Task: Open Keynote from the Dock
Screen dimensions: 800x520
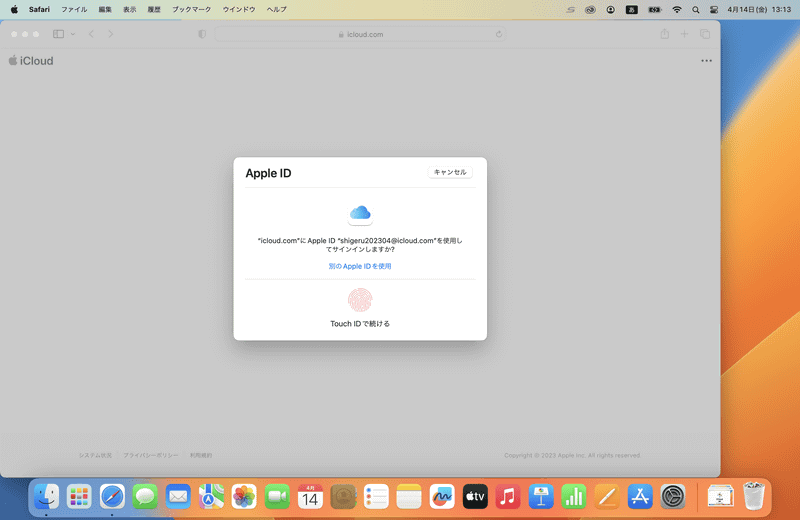Action: [x=541, y=497]
